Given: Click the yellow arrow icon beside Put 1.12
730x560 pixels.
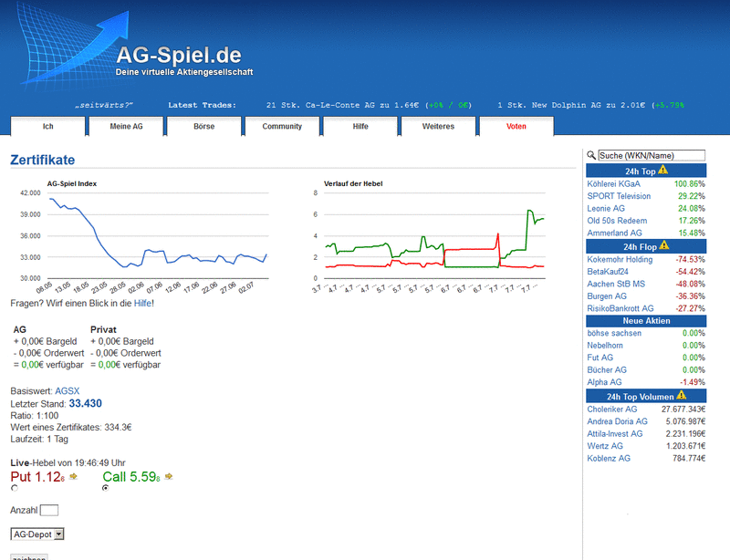Looking at the screenshot, I should [x=73, y=476].
